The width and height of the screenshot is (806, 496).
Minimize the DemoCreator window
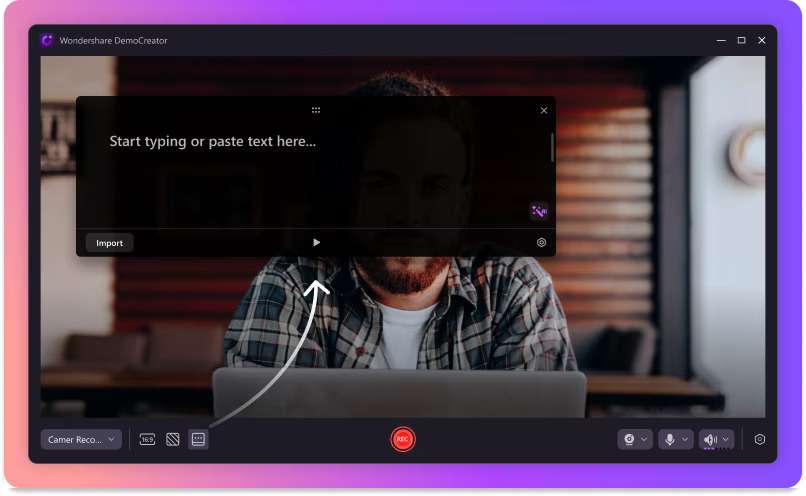[x=721, y=40]
